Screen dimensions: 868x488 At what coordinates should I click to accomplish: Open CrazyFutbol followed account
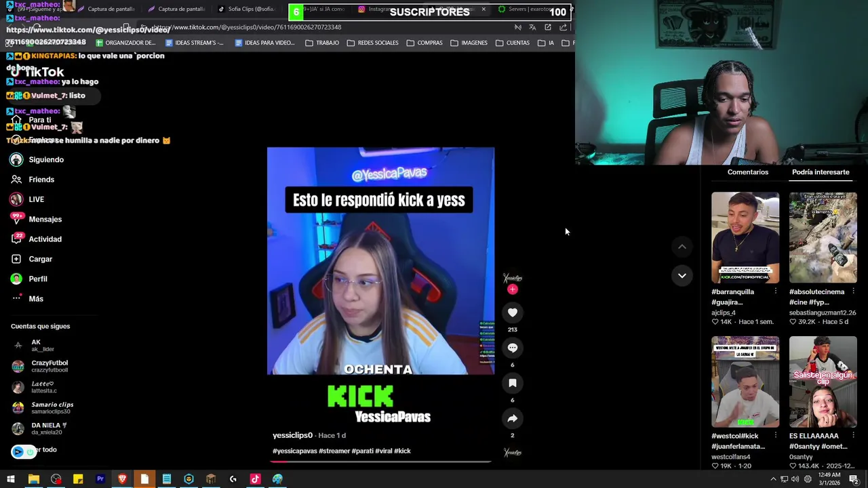tap(41, 366)
